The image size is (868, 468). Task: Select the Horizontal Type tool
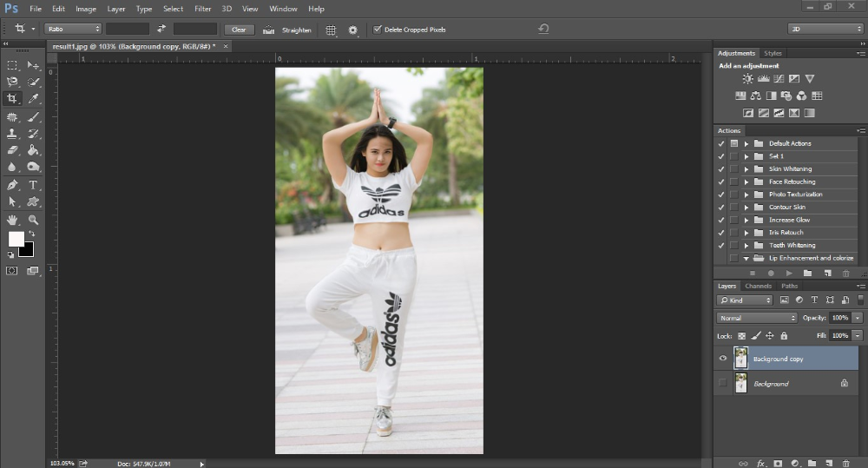tap(33, 185)
